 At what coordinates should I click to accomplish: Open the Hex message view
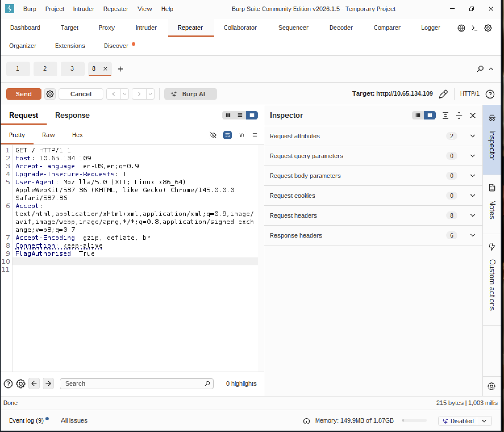[77, 135]
